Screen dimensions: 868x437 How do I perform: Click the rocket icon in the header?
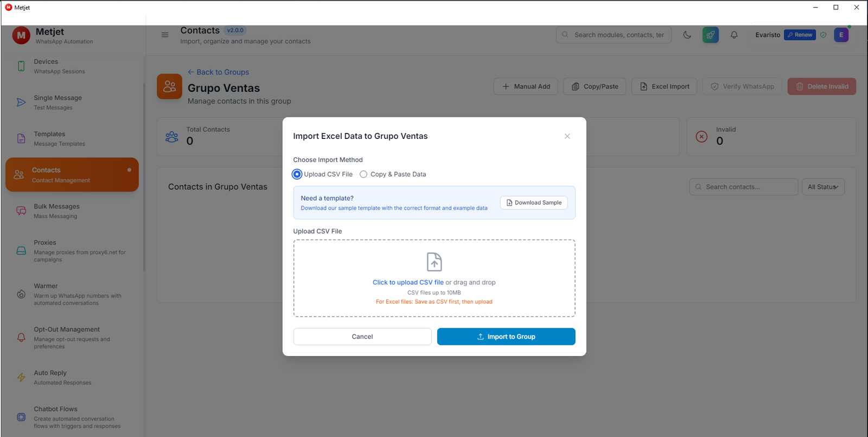pos(710,34)
